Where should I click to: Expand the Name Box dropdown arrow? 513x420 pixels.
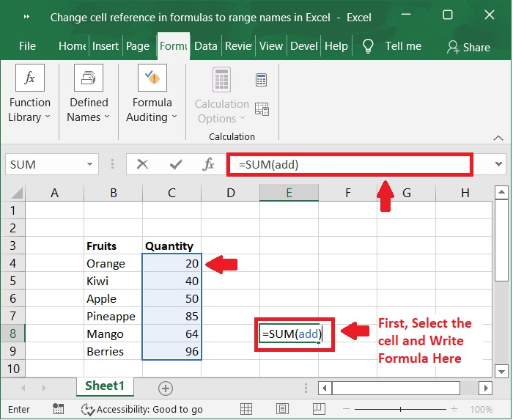(x=90, y=165)
